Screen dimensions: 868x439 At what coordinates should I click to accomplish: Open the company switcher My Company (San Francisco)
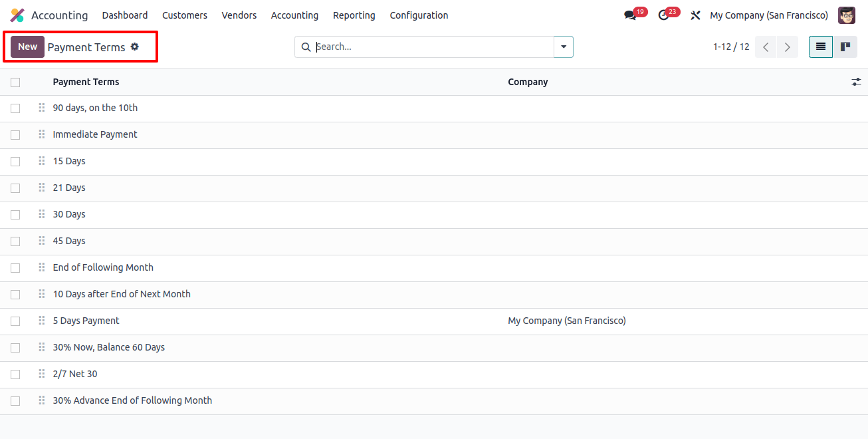pos(769,15)
